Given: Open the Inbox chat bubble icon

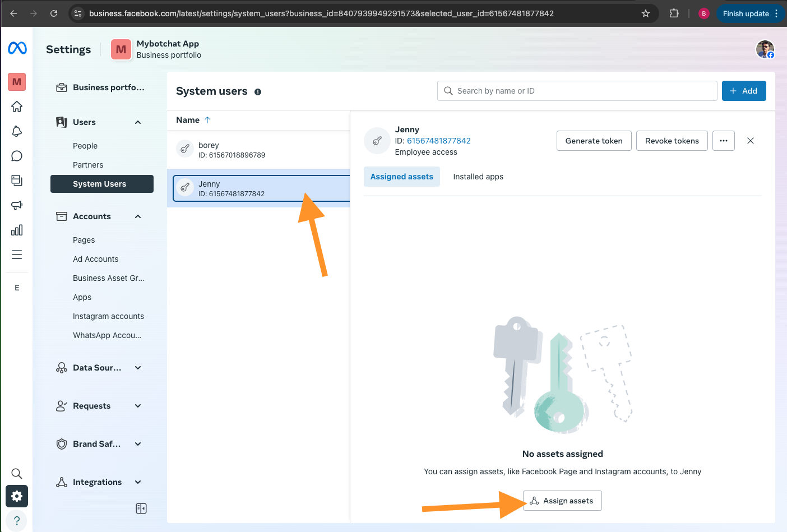Looking at the screenshot, I should tap(17, 156).
